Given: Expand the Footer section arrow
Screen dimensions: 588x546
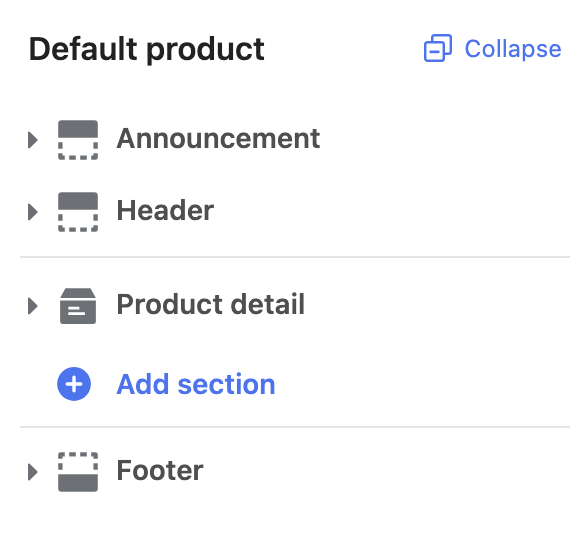Looking at the screenshot, I should [33, 472].
